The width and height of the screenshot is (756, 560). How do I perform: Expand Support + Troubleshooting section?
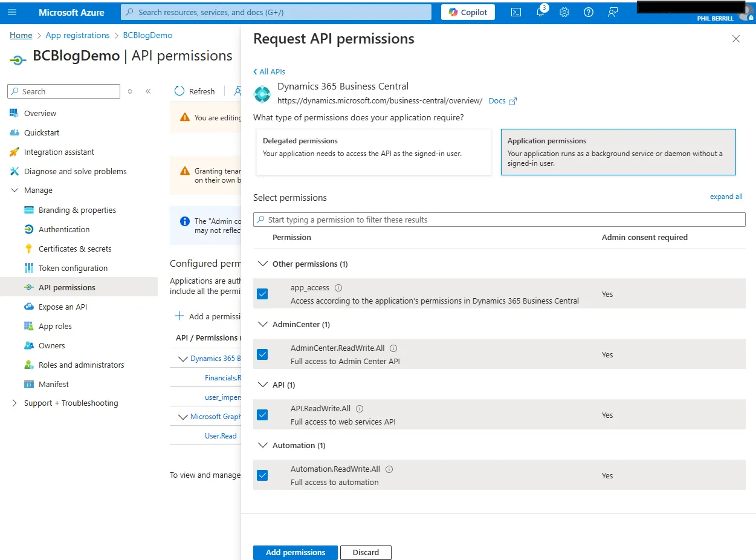tap(15, 403)
